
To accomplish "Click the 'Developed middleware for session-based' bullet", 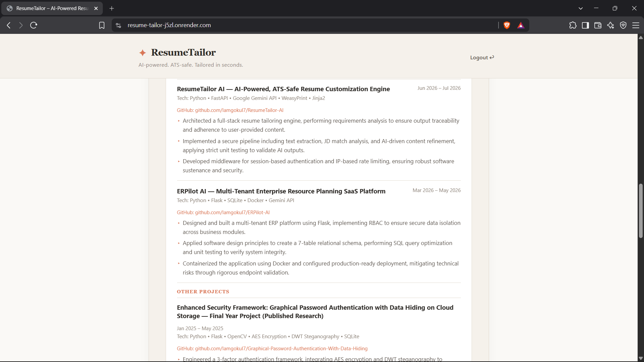I will pos(318,166).
